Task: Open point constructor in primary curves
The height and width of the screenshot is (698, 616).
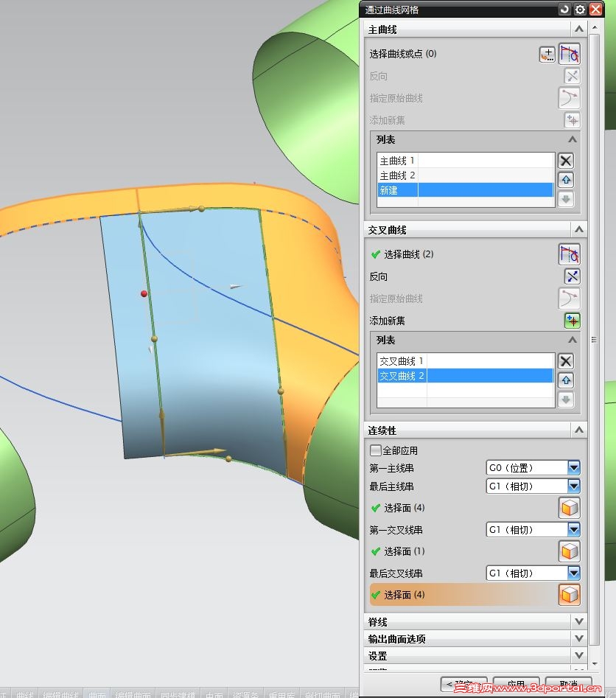Action: 547,55
